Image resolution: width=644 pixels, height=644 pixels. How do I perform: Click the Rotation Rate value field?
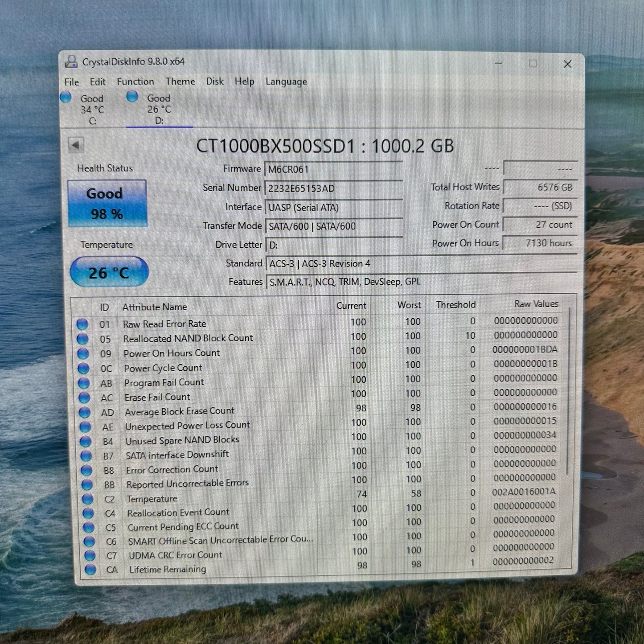click(x=540, y=206)
